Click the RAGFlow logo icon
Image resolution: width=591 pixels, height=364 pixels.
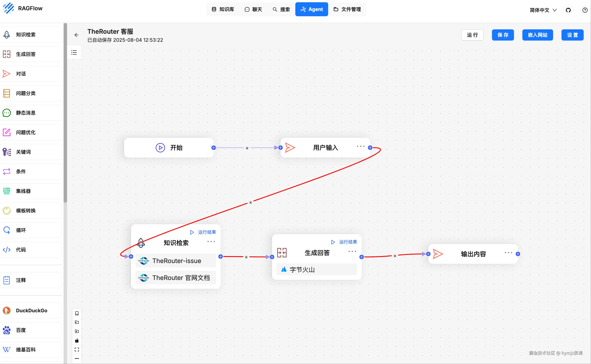coord(8,8)
